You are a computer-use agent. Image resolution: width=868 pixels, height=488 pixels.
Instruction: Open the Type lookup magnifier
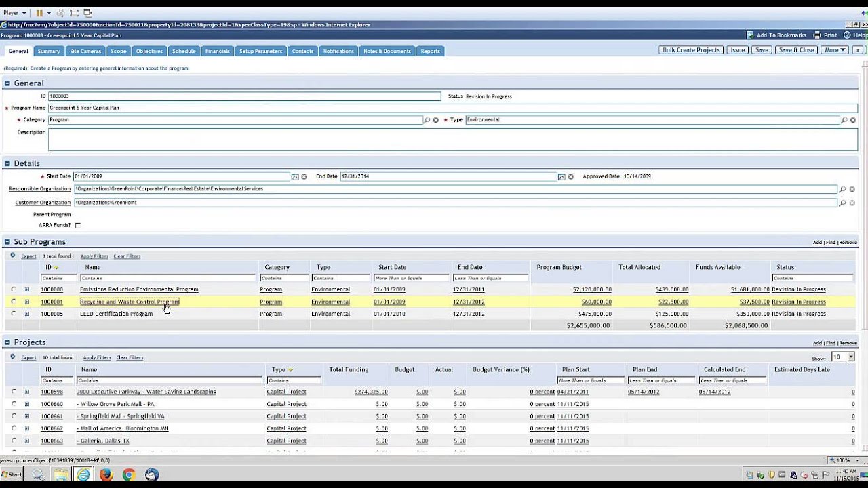tap(844, 120)
